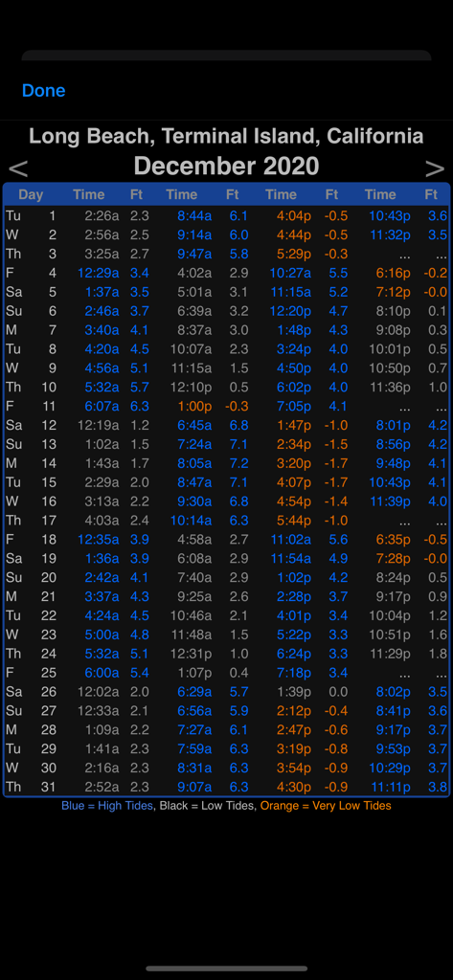Tap the 9:30a high tide time
The width and height of the screenshot is (453, 980).
pyautogui.click(x=194, y=501)
